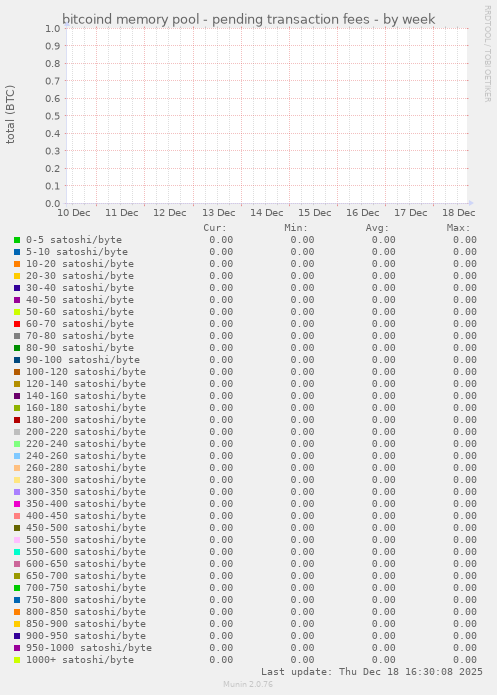
Task: Click the dark red swatch for 180-200 satoshi/byte
Action: tap(17, 420)
